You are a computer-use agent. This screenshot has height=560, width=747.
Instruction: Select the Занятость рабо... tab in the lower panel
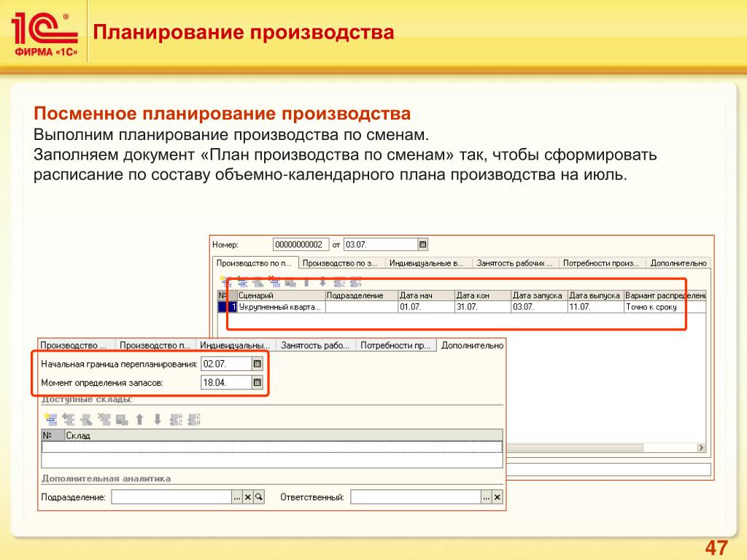click(315, 345)
